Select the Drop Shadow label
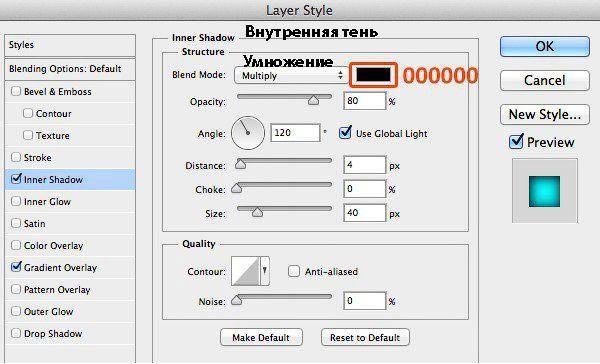Screen dimensions: 600x364 click(53, 333)
